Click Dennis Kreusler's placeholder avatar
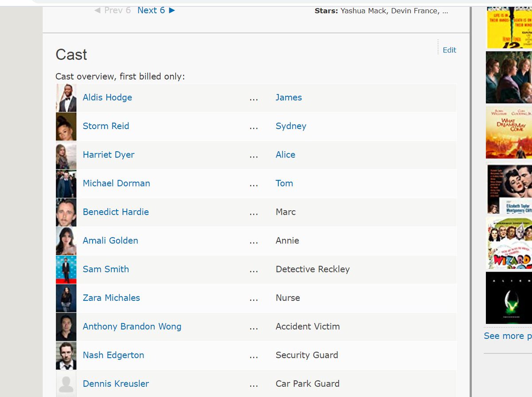Viewport: 532px width, 397px height. [x=66, y=384]
